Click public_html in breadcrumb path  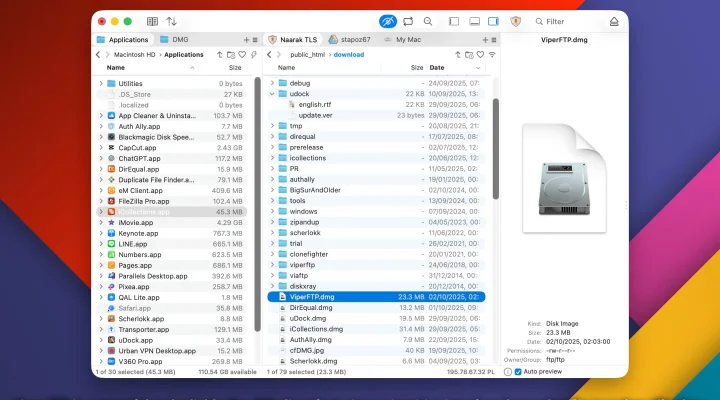point(307,55)
